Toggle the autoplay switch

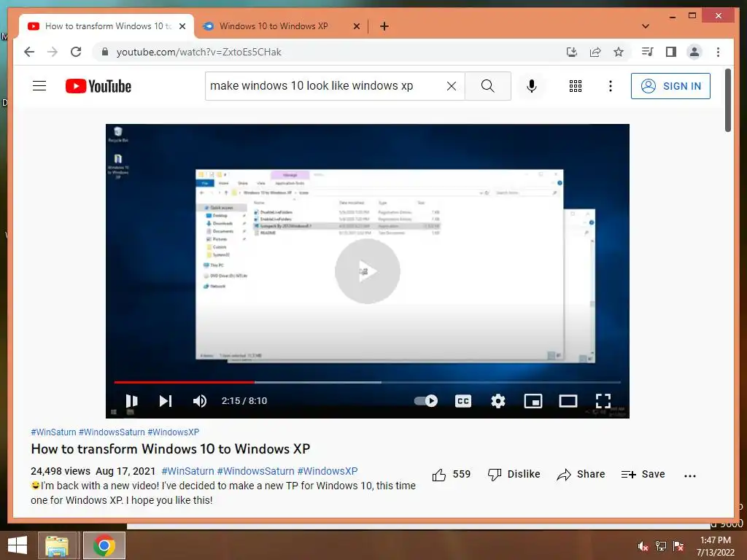tap(425, 401)
